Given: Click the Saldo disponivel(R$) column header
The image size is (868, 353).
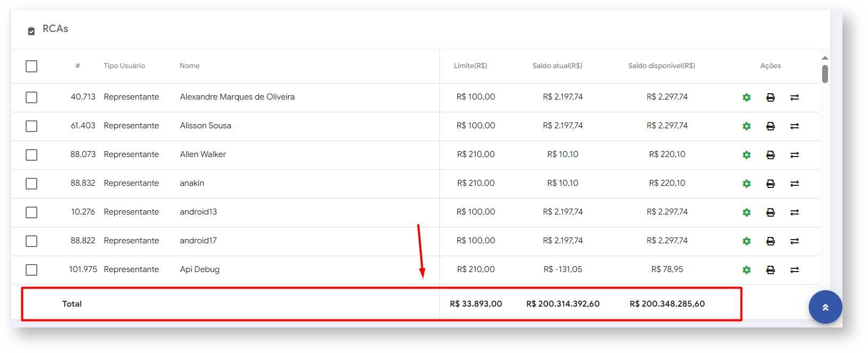Looking at the screenshot, I should [661, 66].
